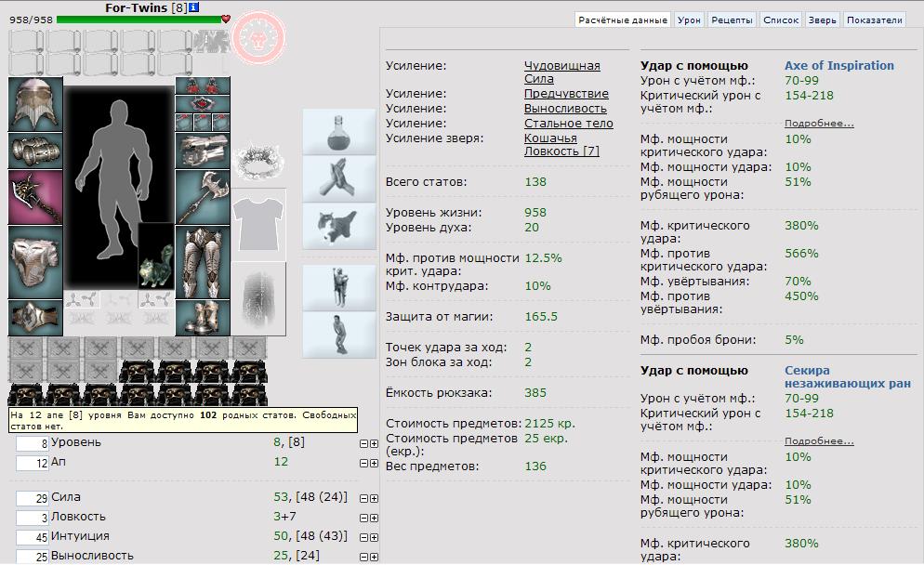The width and height of the screenshot is (924, 565).
Task: Open Кошачья Ловкость [7] beast buff link
Action: tap(561, 144)
